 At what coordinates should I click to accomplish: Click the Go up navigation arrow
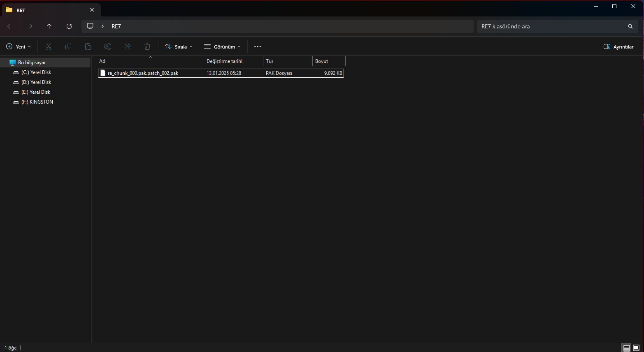coord(49,26)
